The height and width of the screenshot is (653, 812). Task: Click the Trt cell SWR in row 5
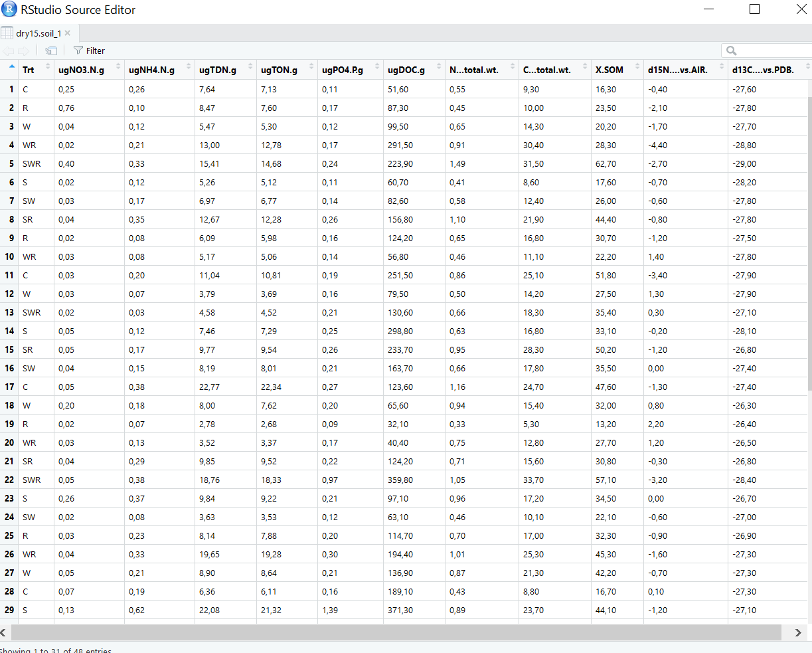[32, 163]
